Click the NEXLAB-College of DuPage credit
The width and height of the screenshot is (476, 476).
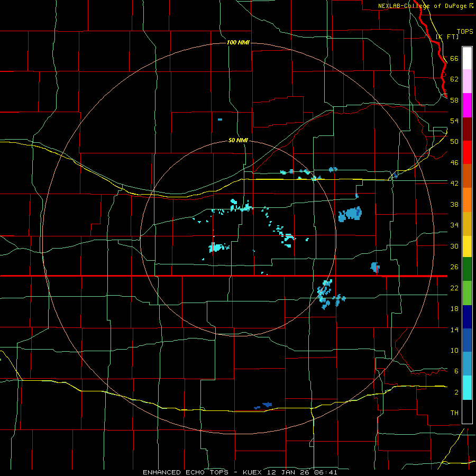pyautogui.click(x=422, y=6)
